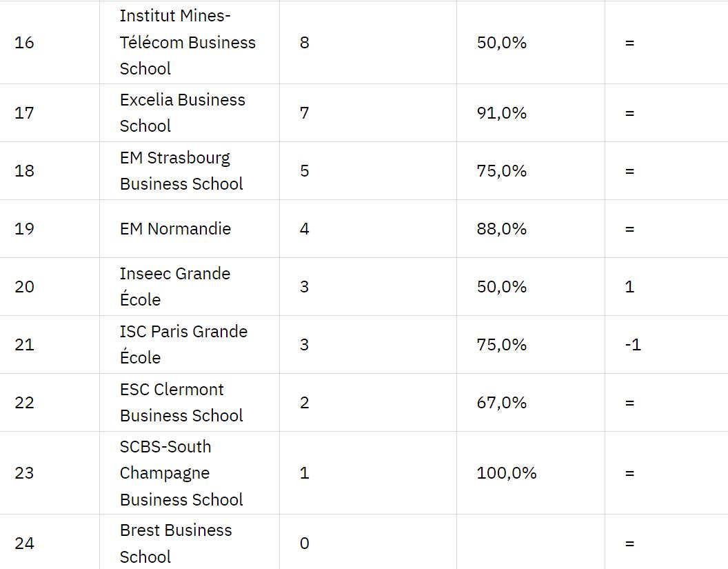Click the ESC Clermont Business School cell
The height and width of the screenshot is (569, 728).
pos(181,403)
